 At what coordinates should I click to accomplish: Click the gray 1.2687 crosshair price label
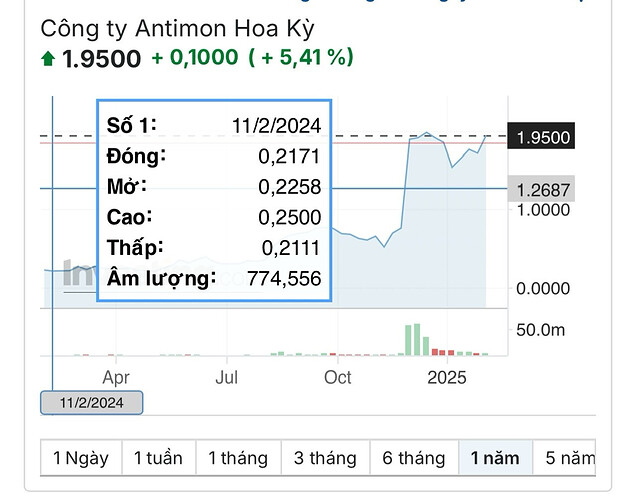coord(544,189)
